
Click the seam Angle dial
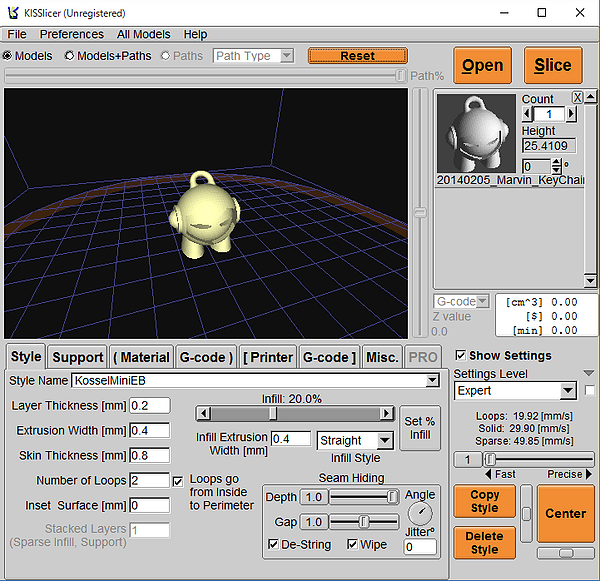pyautogui.click(x=420, y=513)
